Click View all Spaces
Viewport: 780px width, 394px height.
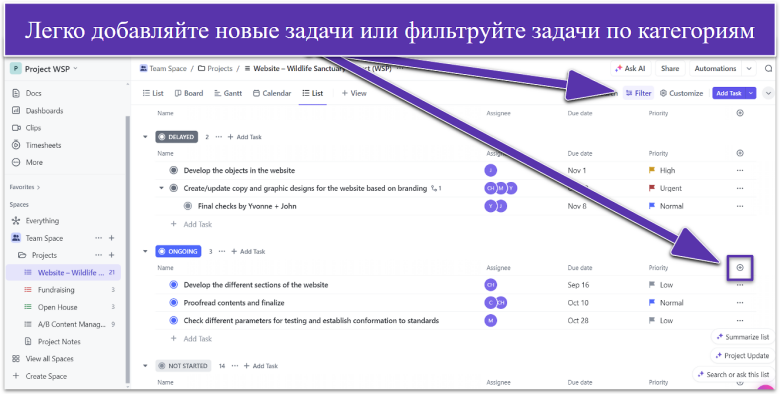click(x=49, y=359)
